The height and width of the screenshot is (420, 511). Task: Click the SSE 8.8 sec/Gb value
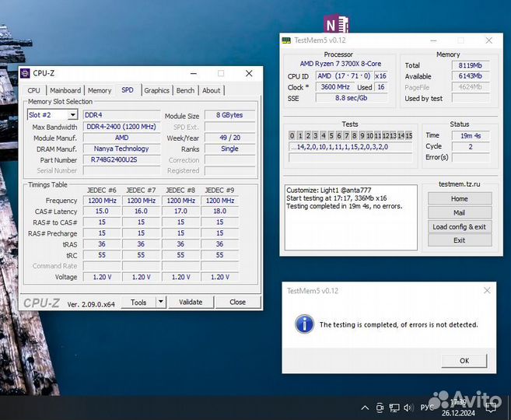352,98
